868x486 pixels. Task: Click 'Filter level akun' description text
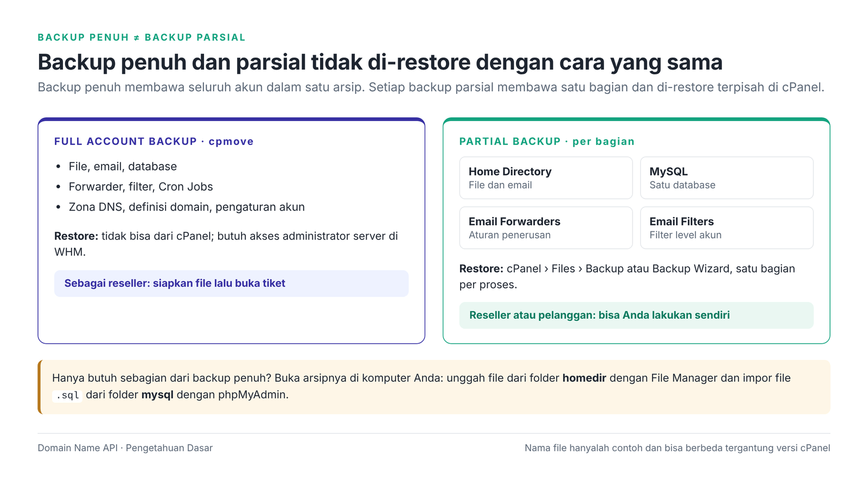tap(685, 235)
